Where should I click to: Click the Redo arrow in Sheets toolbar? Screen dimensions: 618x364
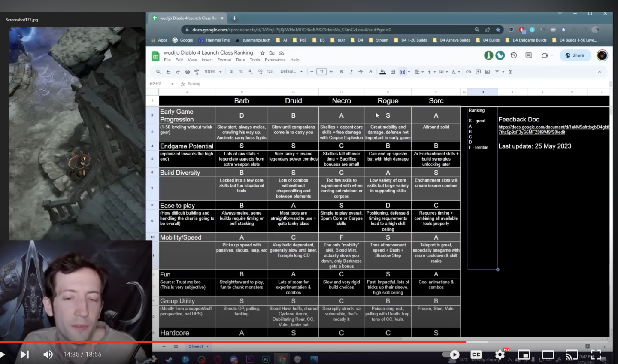(x=178, y=72)
